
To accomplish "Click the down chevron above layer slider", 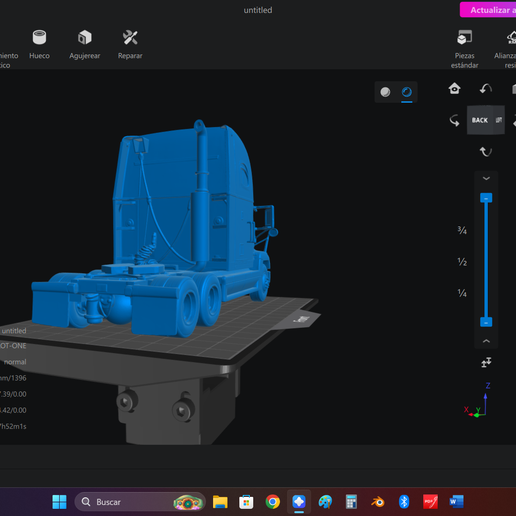I will pos(486,179).
